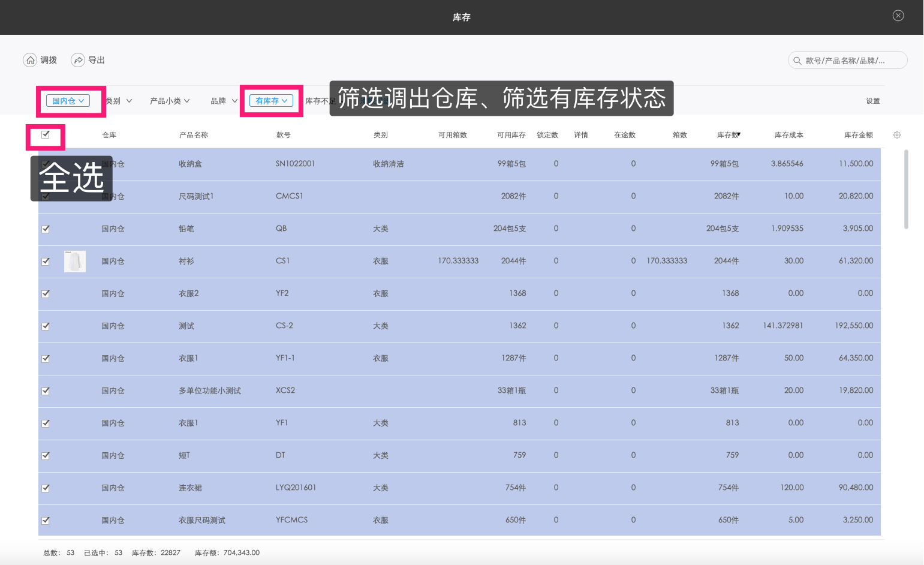The height and width of the screenshot is (565, 924).
Task: Toggle the select-all checkbox in header
Action: tap(46, 134)
